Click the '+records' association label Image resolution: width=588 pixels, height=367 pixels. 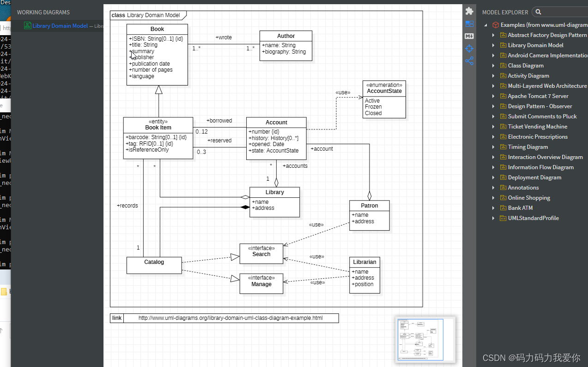coord(127,206)
